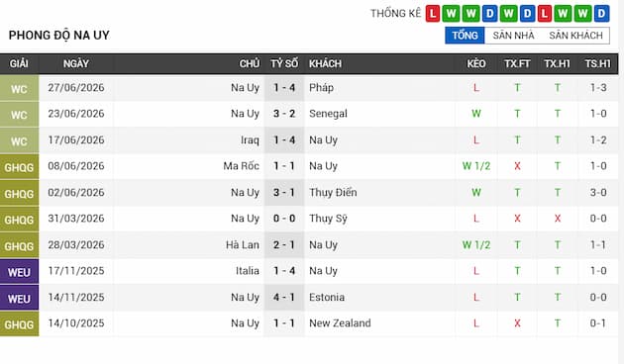Image resolution: width=624 pixels, height=364 pixels.
Task: Click the GHQG badge for New Zealand match
Action: (x=19, y=324)
